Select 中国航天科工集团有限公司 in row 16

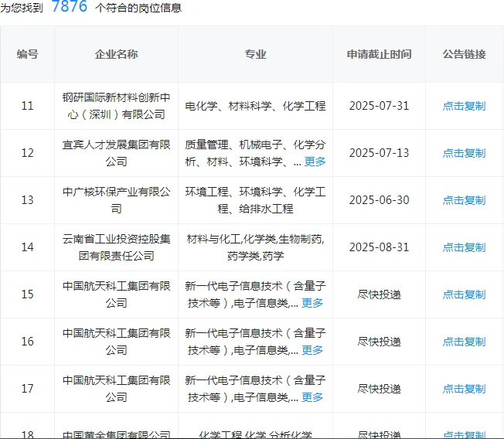point(117,342)
